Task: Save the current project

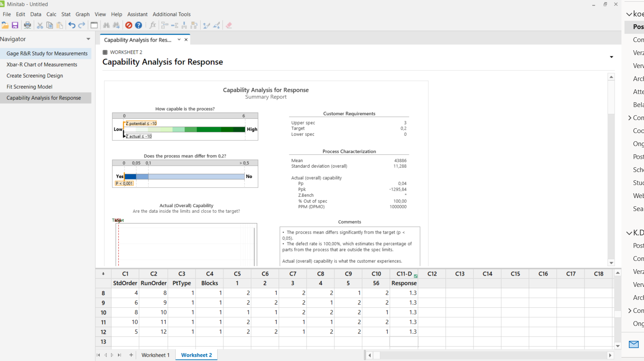Action: (x=15, y=25)
